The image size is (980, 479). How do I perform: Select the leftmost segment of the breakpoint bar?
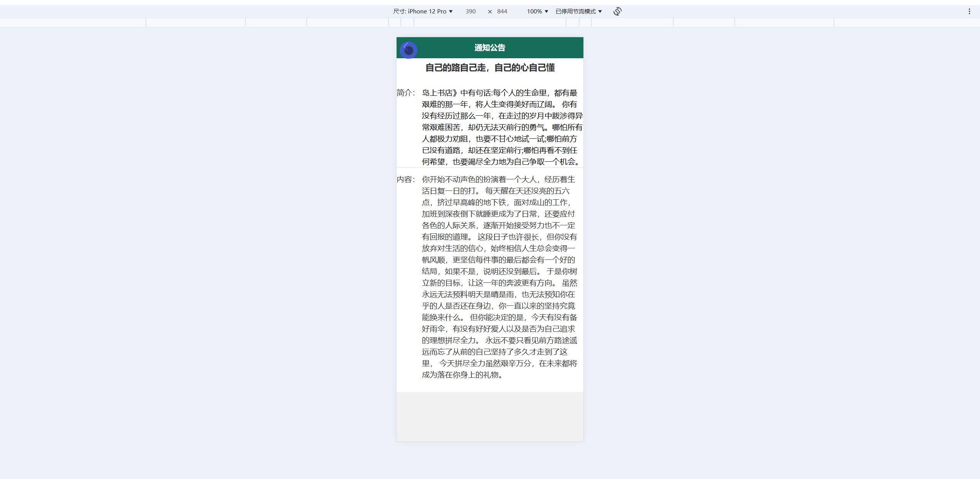point(73,23)
